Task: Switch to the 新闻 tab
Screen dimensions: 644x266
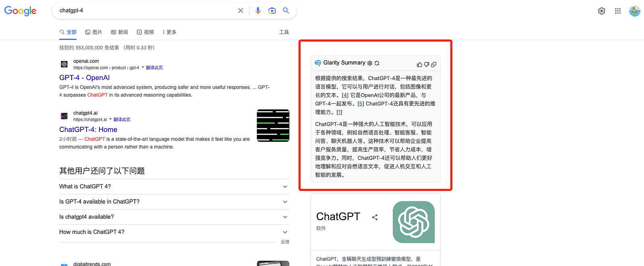Action: tap(120, 32)
